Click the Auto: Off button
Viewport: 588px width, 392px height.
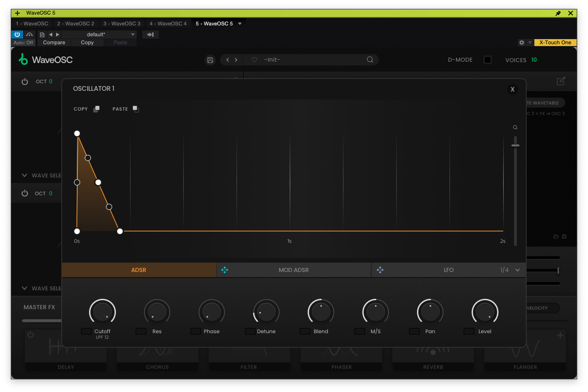[24, 42]
